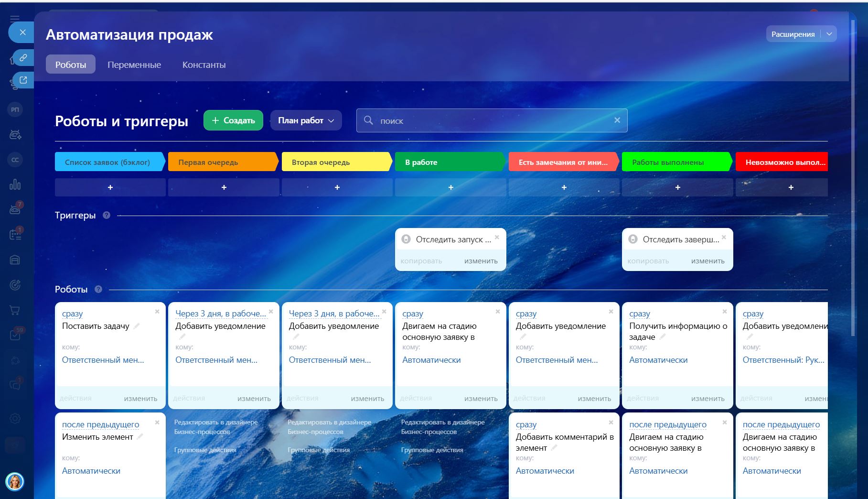The width and height of the screenshot is (868, 499).
Task: Click копировать on the Отследить заверш... trigger
Action: pyautogui.click(x=648, y=261)
